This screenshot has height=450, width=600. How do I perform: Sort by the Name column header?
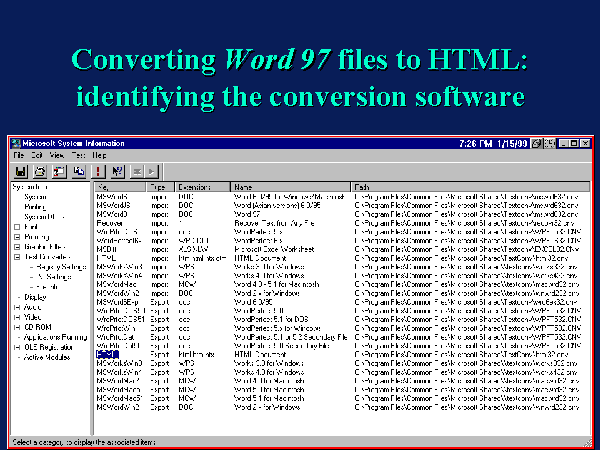[x=290, y=187]
